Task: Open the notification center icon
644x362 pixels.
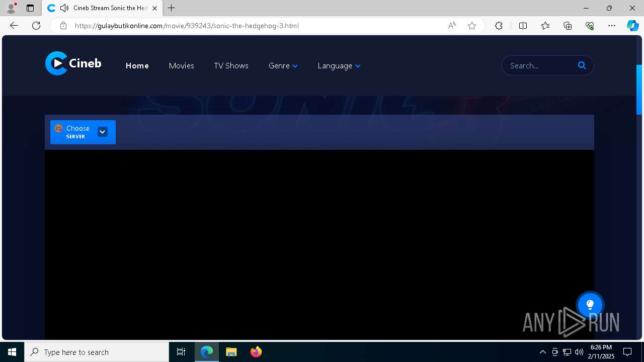Action: pyautogui.click(x=627, y=352)
